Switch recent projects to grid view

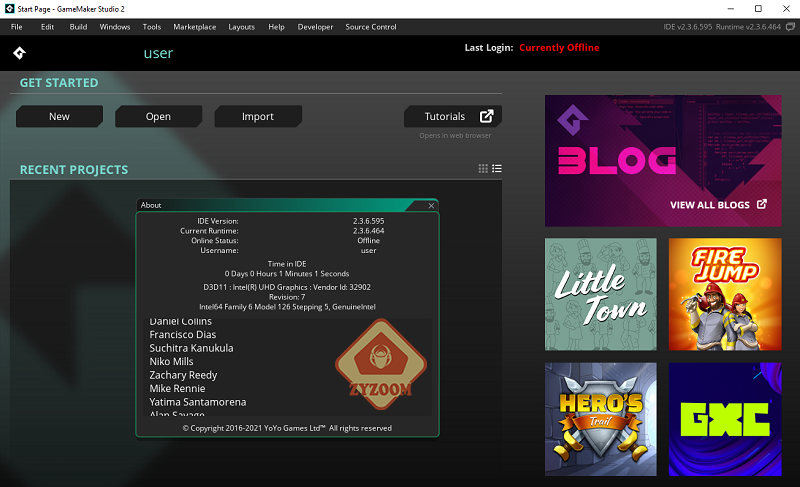(x=483, y=168)
